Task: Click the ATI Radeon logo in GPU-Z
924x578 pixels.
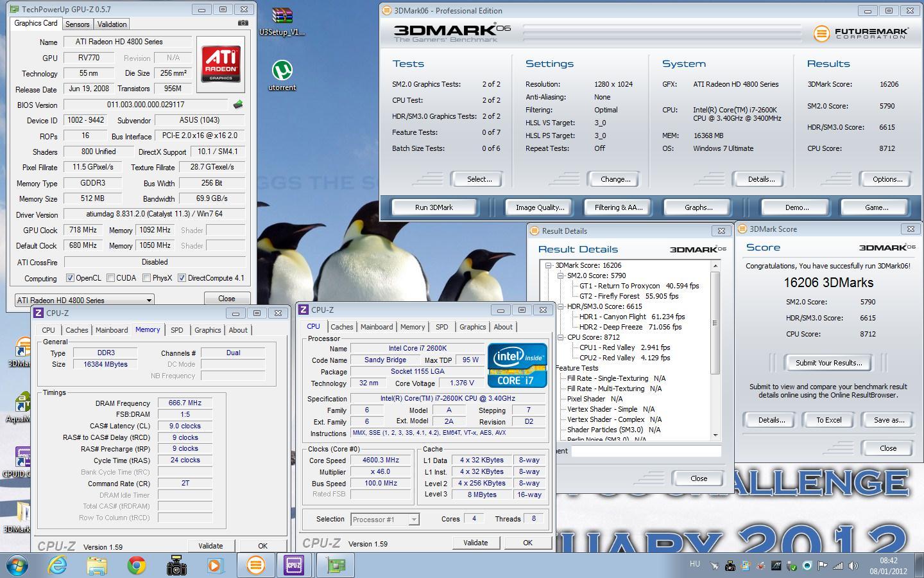Action: (x=221, y=64)
